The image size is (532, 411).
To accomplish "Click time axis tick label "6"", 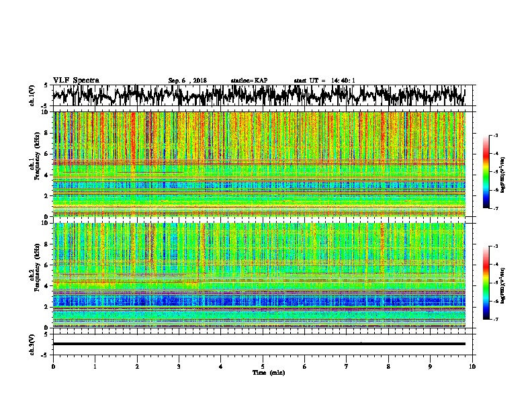I will (305, 367).
